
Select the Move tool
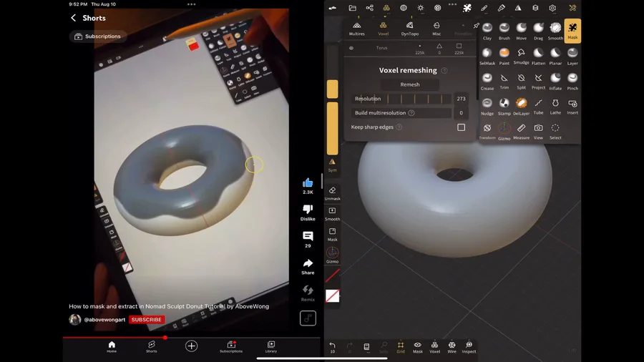click(x=521, y=31)
